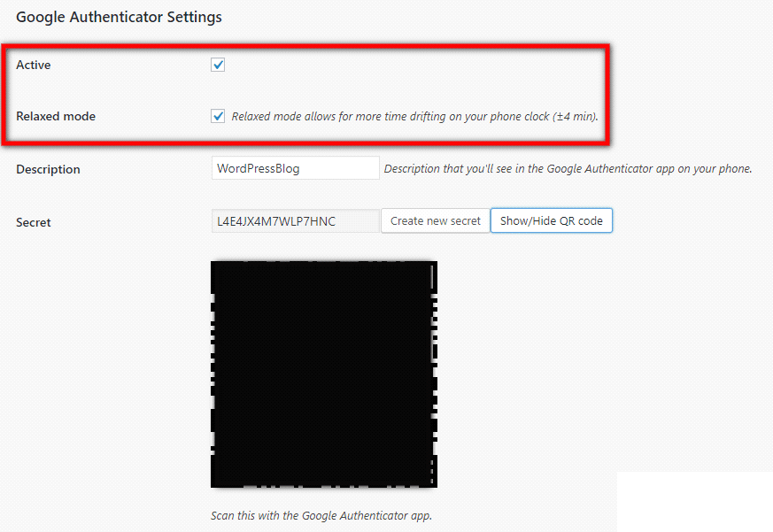Click the Secret field label
This screenshot has height=532, width=773.
click(x=34, y=222)
